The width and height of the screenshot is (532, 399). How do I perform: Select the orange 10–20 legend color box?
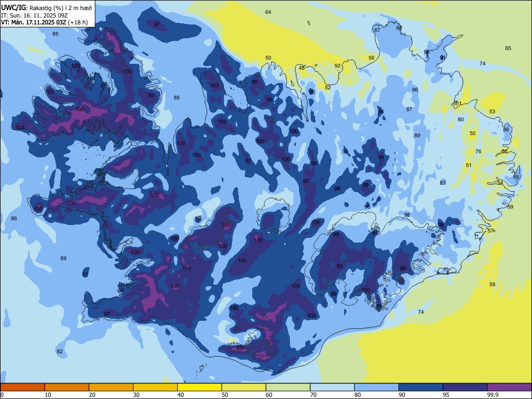[67, 387]
